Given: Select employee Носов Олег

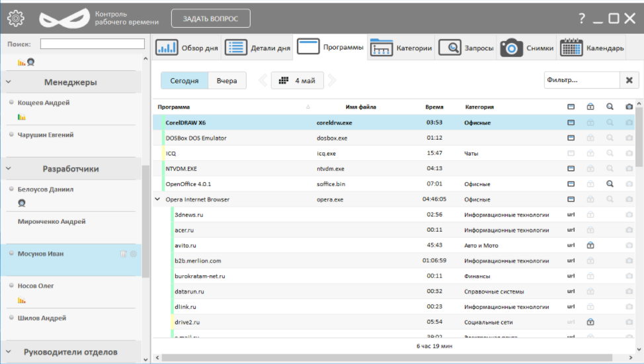Looking at the screenshot, I should pyautogui.click(x=36, y=286).
